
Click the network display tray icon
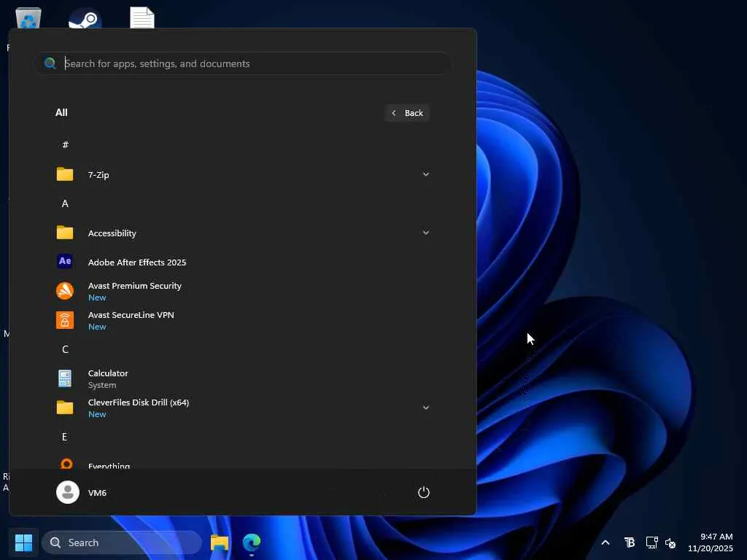tap(651, 542)
